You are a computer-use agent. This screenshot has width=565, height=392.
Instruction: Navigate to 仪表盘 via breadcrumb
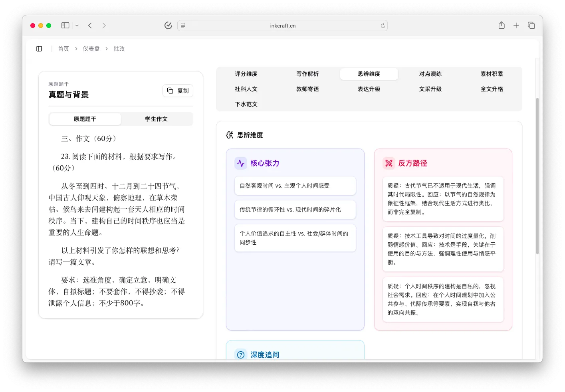pos(91,48)
